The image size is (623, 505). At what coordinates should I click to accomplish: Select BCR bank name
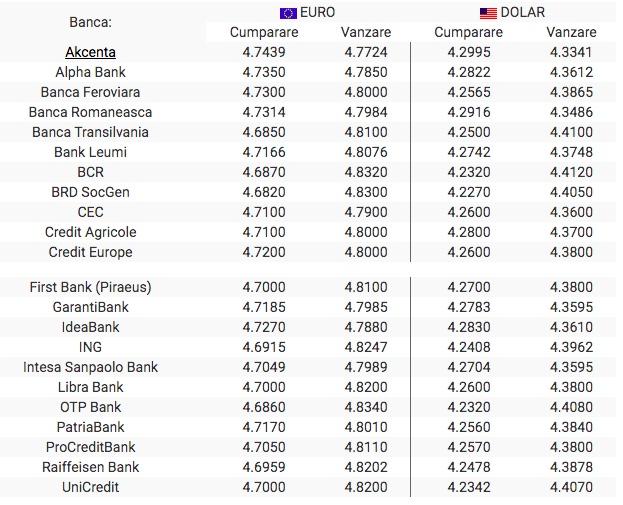pos(90,172)
